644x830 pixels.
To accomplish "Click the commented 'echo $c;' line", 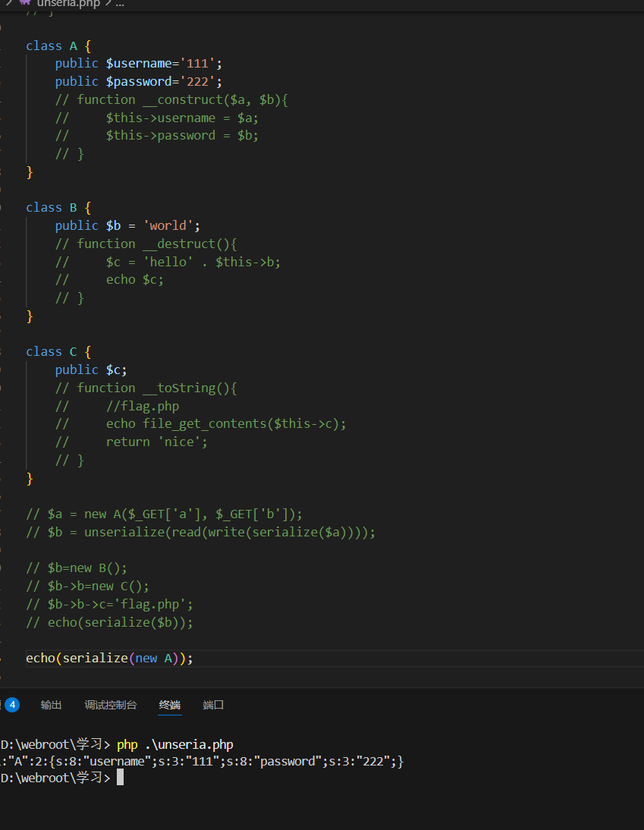I will 109,279.
